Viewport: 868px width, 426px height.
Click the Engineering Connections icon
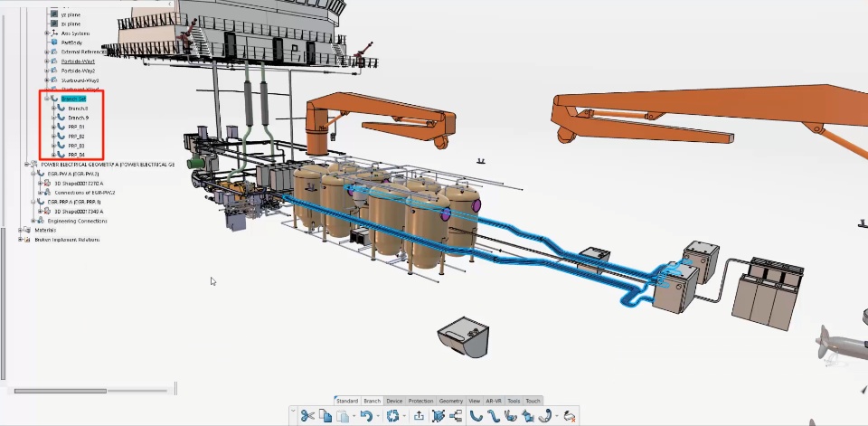pos(41,221)
